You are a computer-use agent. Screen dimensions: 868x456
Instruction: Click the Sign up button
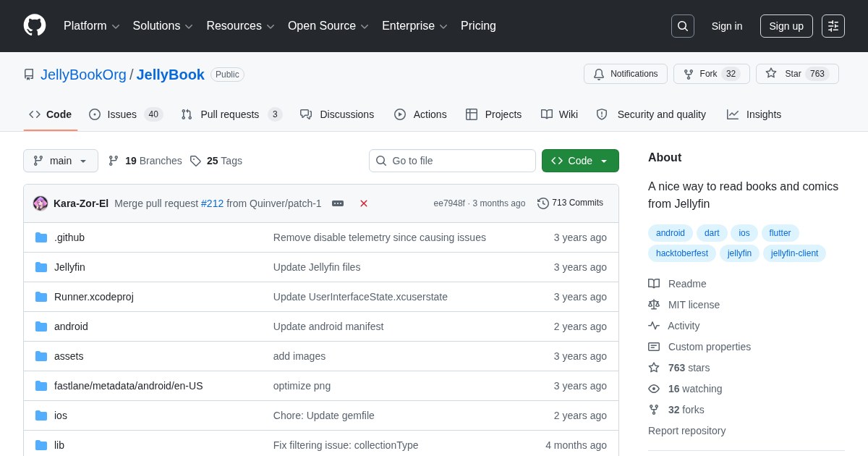[786, 26]
